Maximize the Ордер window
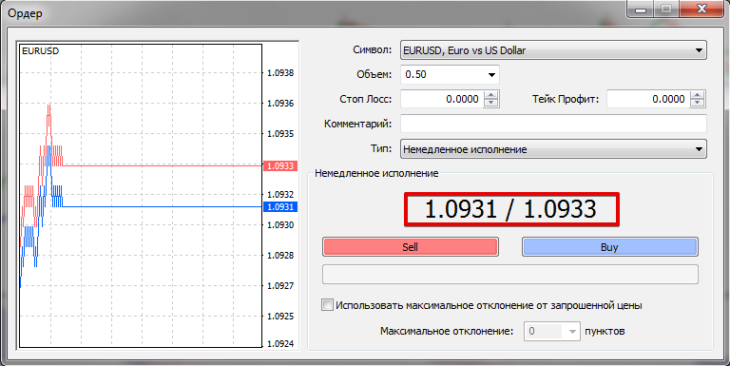The image size is (730, 366). (667, 8)
